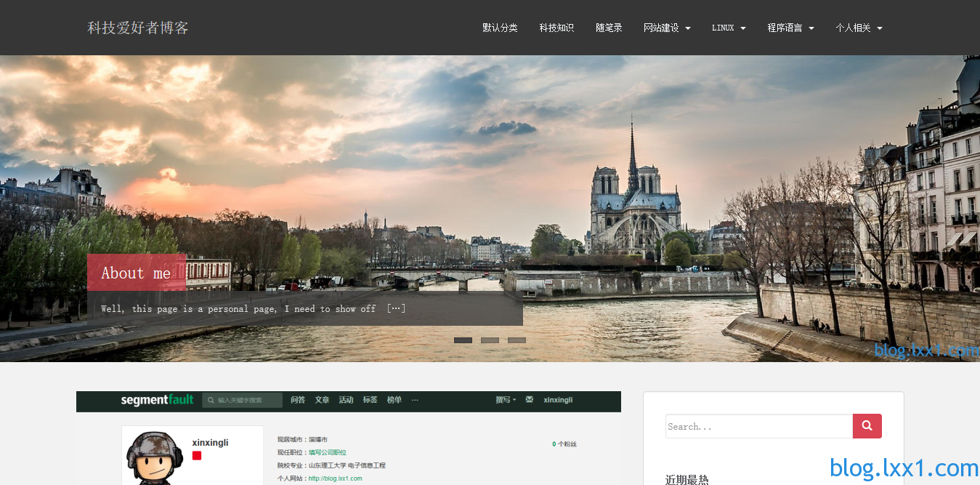The image size is (980, 485).
Task: Show the first carousel slide indicator
Action: (x=463, y=340)
